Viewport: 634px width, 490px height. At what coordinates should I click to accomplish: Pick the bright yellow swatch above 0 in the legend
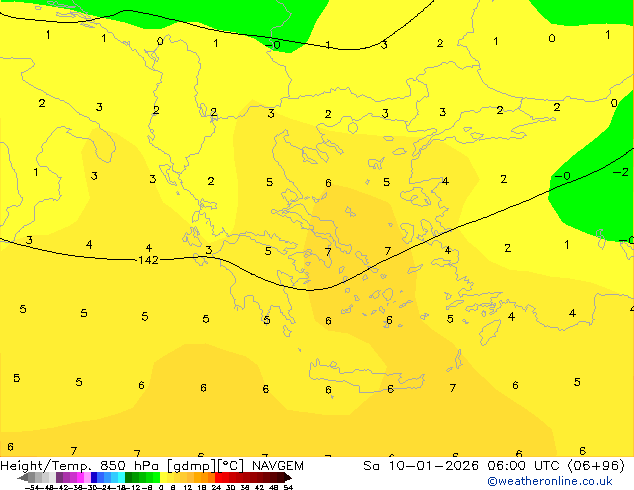(163, 477)
